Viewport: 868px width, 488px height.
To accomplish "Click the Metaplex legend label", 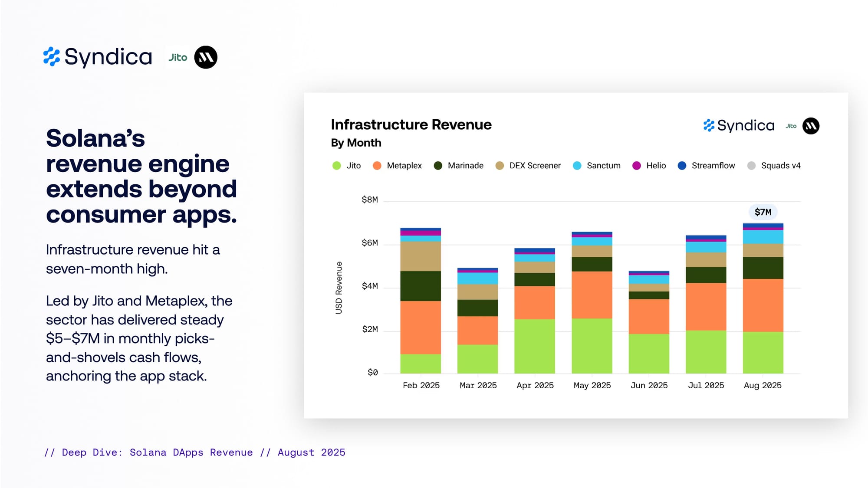I will point(404,166).
